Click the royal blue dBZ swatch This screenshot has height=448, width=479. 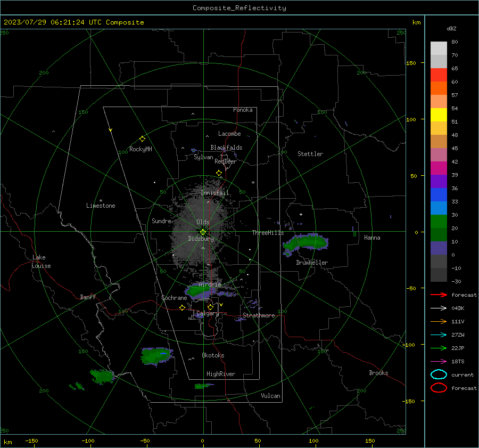point(439,194)
